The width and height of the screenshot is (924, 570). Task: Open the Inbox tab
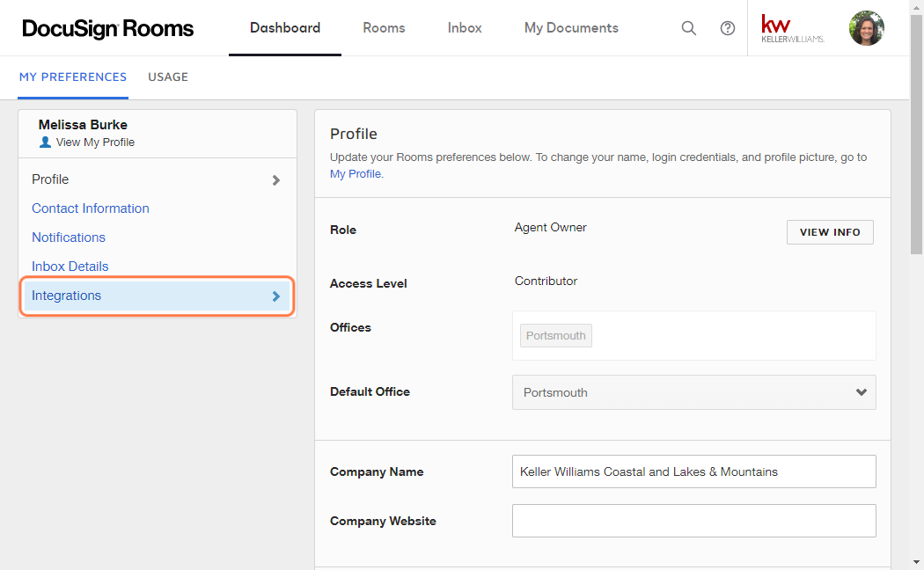click(x=465, y=27)
